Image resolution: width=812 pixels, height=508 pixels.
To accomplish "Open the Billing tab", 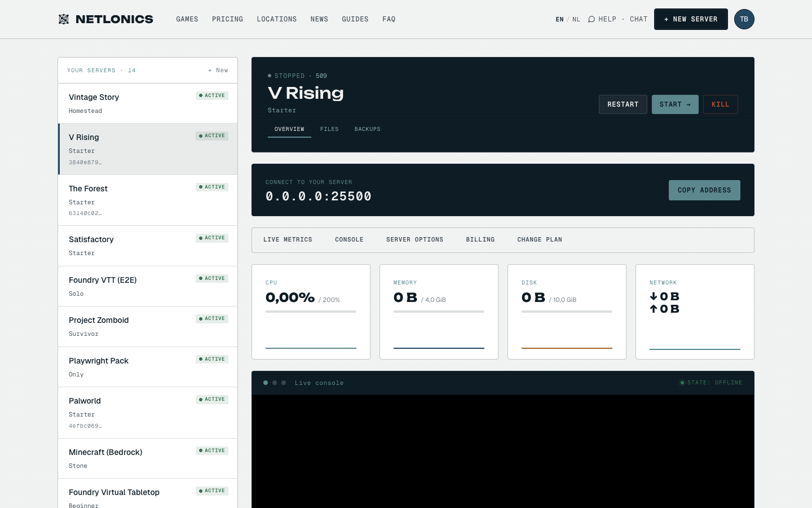I will (x=480, y=240).
